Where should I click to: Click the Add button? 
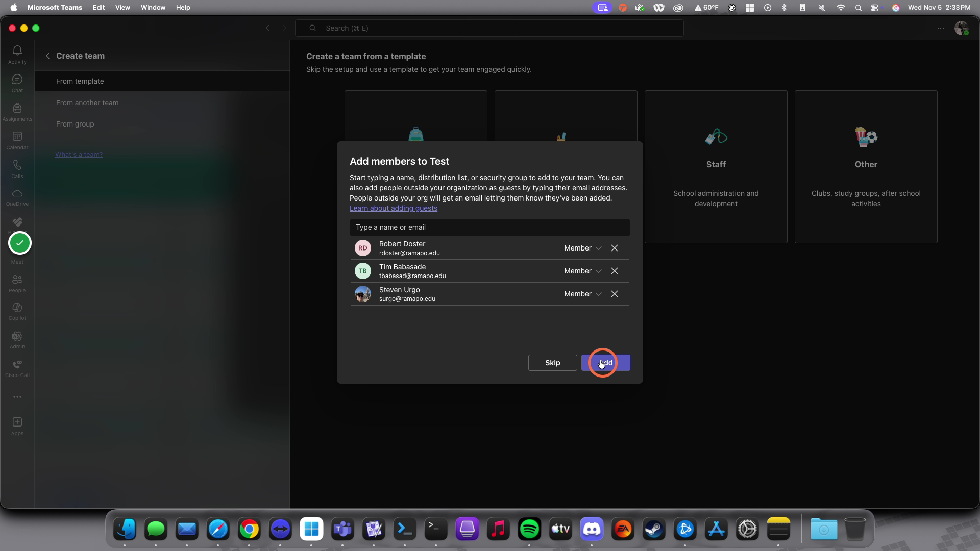click(606, 363)
